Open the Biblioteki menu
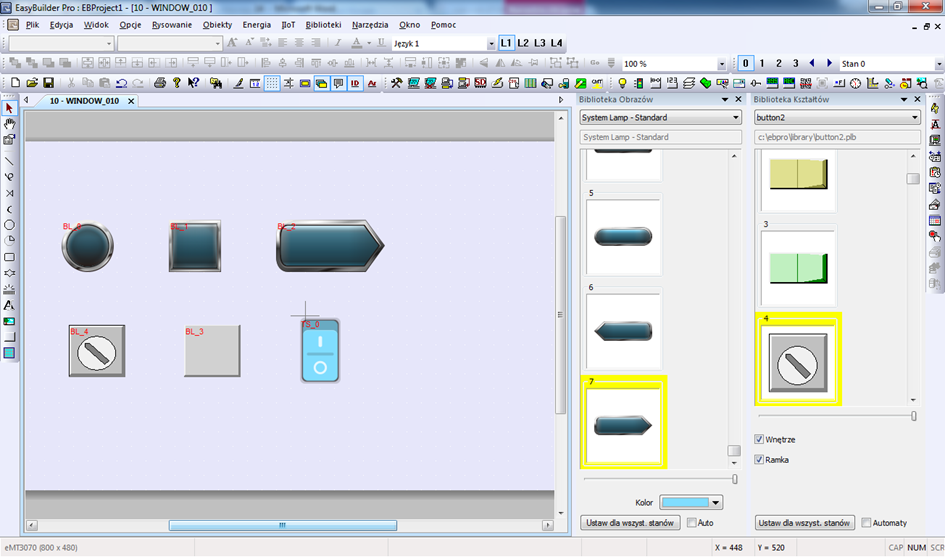 pyautogui.click(x=324, y=25)
